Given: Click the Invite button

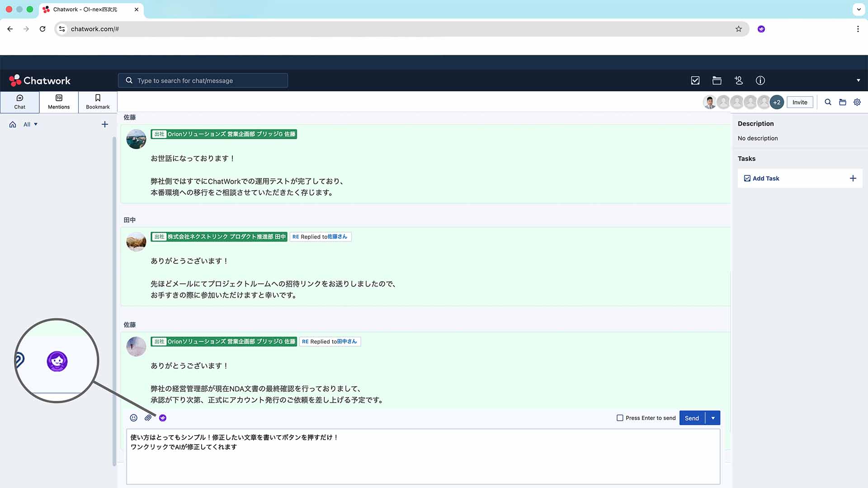Looking at the screenshot, I should [x=800, y=102].
